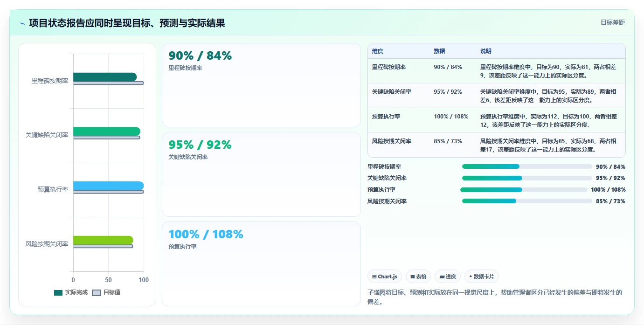Click the 90% / 84% progress row value
Screen dimensions: 644x325
tap(610, 167)
